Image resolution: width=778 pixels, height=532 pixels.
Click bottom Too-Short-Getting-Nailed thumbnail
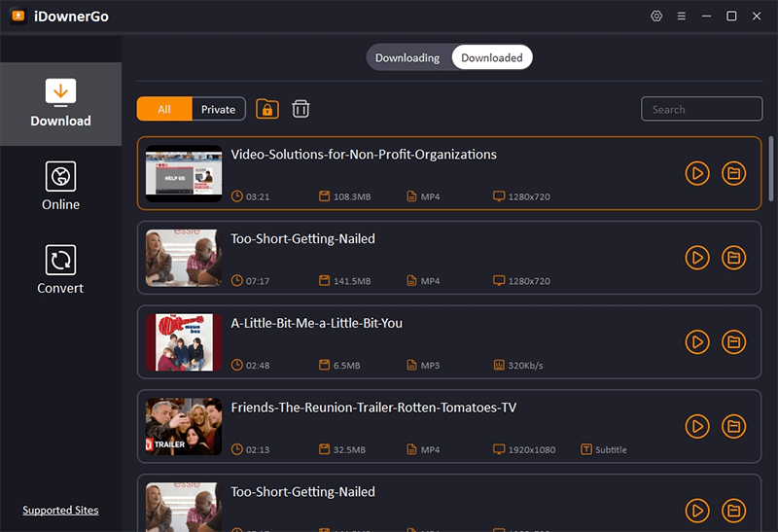184,506
